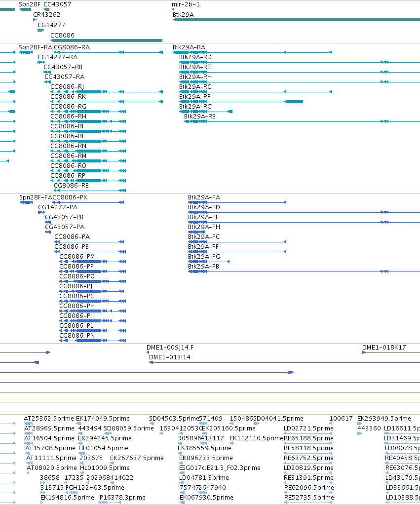Select EST HL01054.5prime
Viewport: 420px width, 505px height.
tap(103, 448)
